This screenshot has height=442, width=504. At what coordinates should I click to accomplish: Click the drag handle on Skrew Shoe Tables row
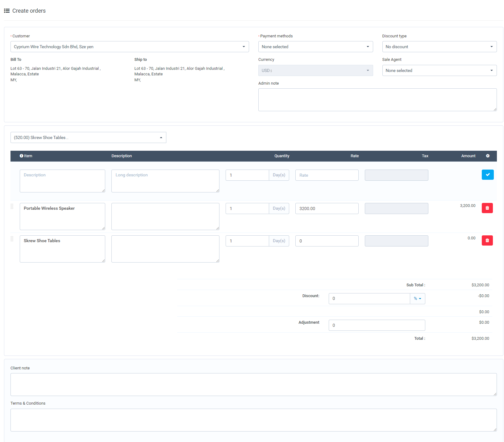coord(12,238)
